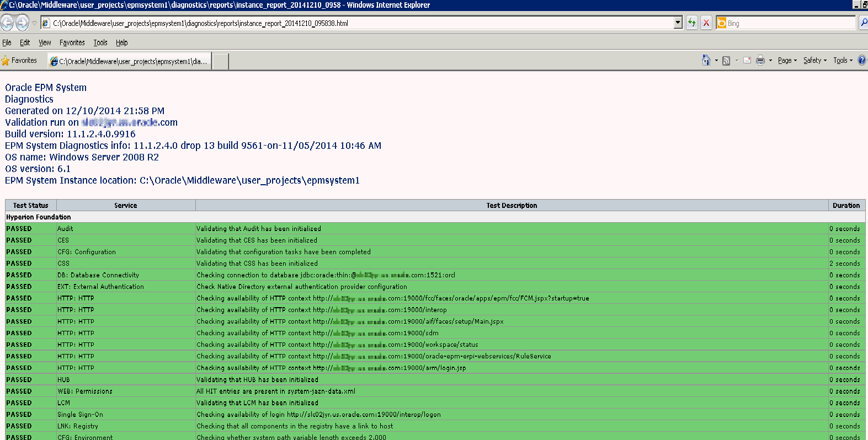Expand the feeds dropdown arrow
The width and height of the screenshot is (868, 440).
(x=737, y=61)
